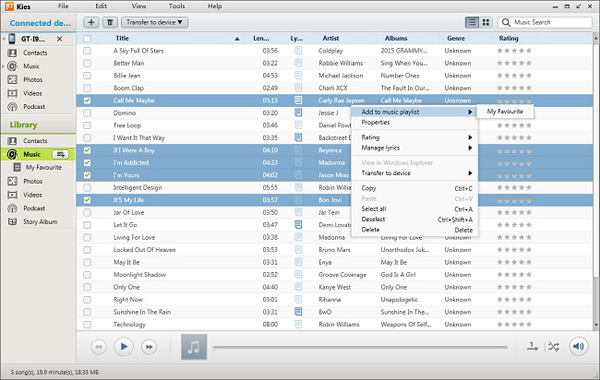This screenshot has width=600, height=380.
Task: Open the Tools menu
Action: tap(176, 6)
